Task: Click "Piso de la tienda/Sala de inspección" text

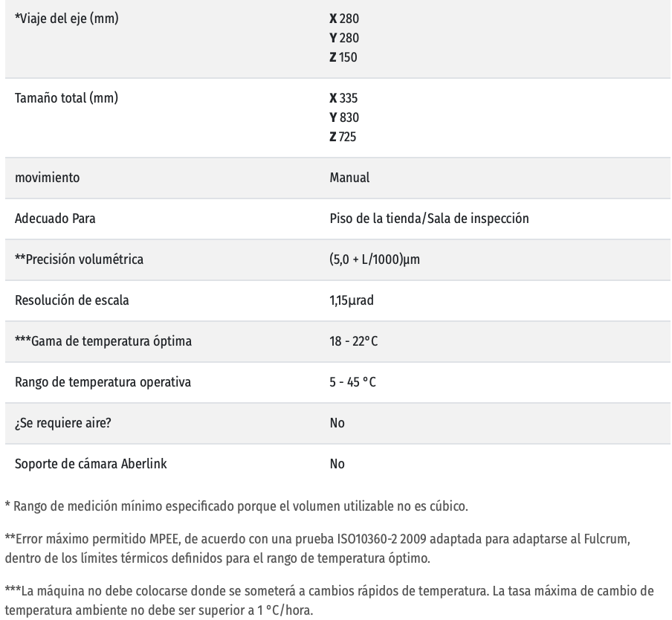Action: click(x=429, y=219)
